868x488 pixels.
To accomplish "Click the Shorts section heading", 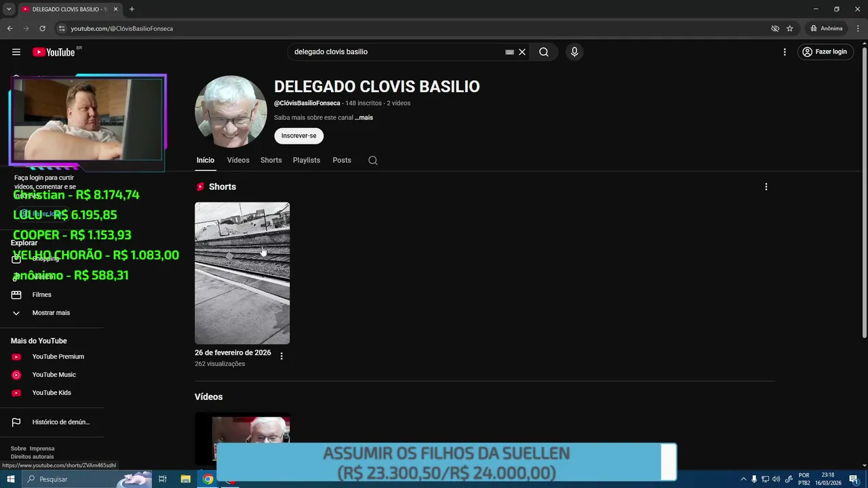I will coord(222,187).
